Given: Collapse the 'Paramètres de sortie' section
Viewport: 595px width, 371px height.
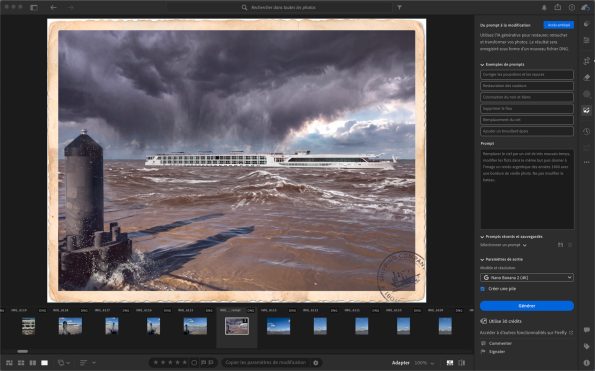Looking at the screenshot, I should tap(482, 259).
